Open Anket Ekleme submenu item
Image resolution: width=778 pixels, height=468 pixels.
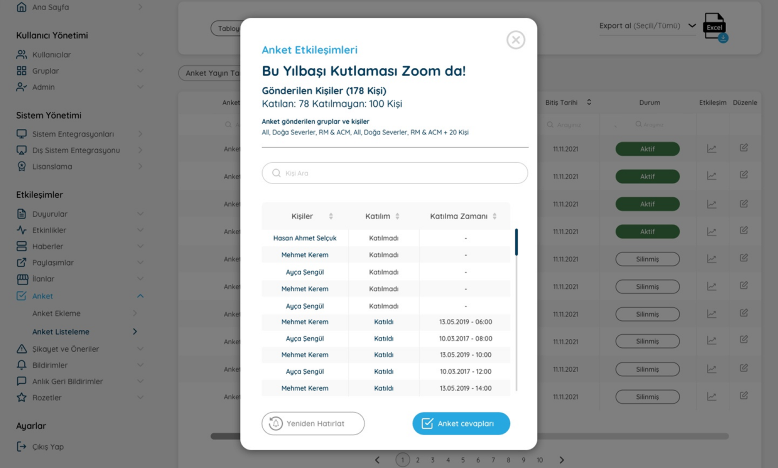[56, 313]
